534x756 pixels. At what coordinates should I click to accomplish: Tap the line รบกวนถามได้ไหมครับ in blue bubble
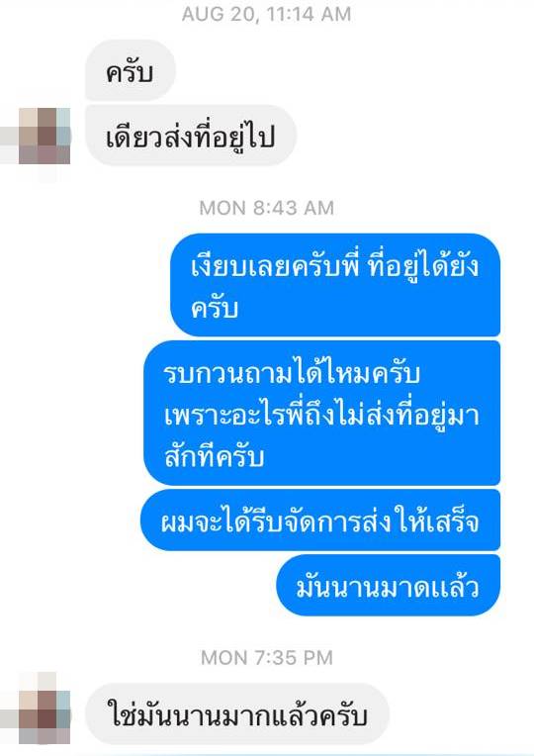point(292,372)
